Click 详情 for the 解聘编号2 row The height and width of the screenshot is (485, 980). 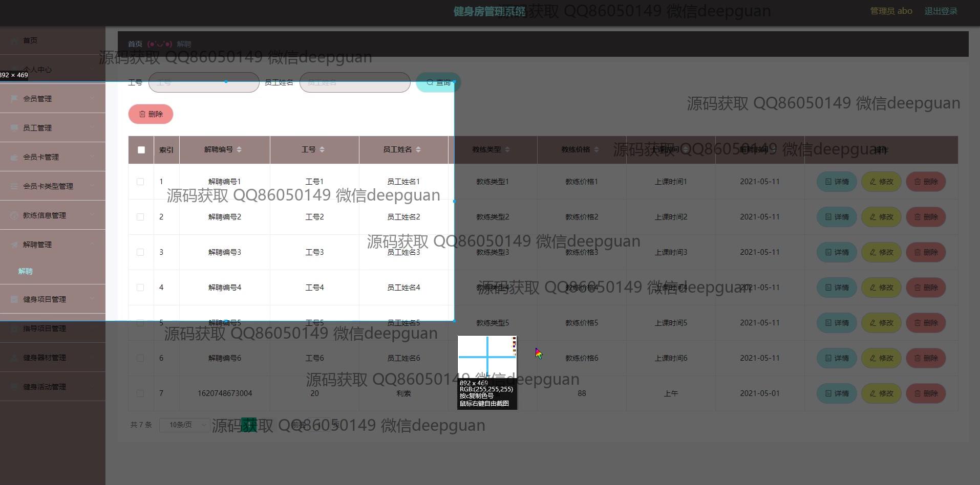pyautogui.click(x=837, y=217)
